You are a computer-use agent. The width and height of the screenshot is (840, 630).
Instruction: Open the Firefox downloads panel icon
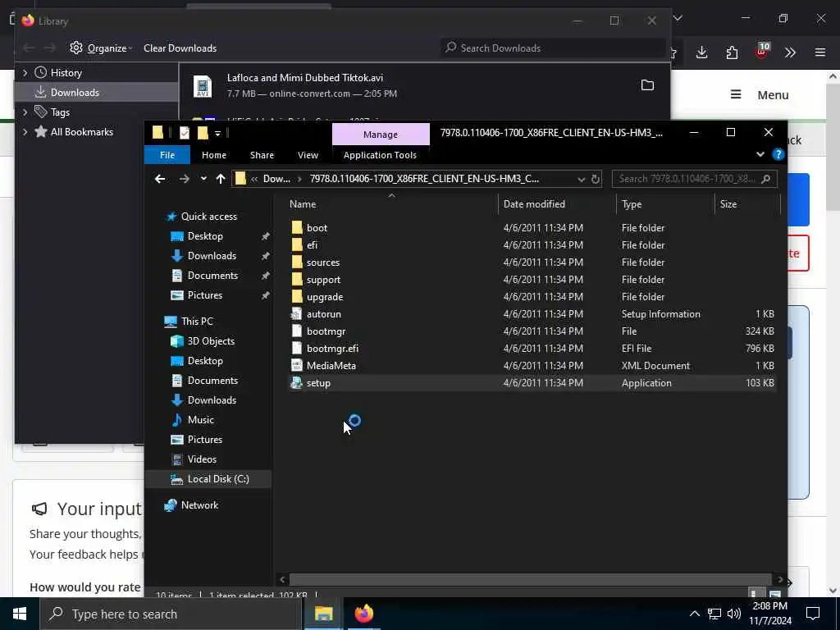(x=702, y=52)
